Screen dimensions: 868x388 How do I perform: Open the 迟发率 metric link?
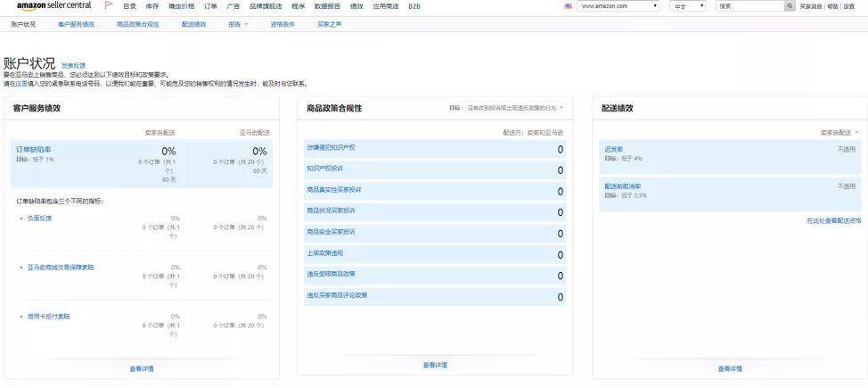click(613, 150)
